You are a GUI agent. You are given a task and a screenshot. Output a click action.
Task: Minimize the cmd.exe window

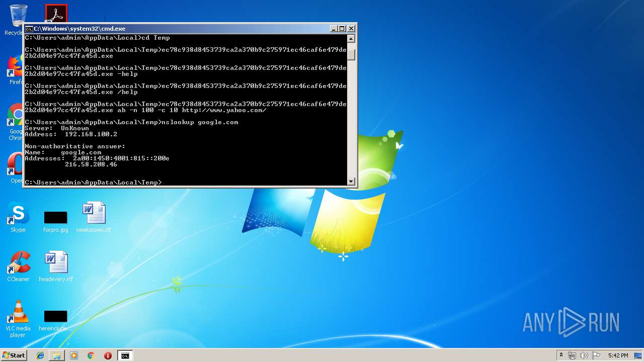point(334,29)
